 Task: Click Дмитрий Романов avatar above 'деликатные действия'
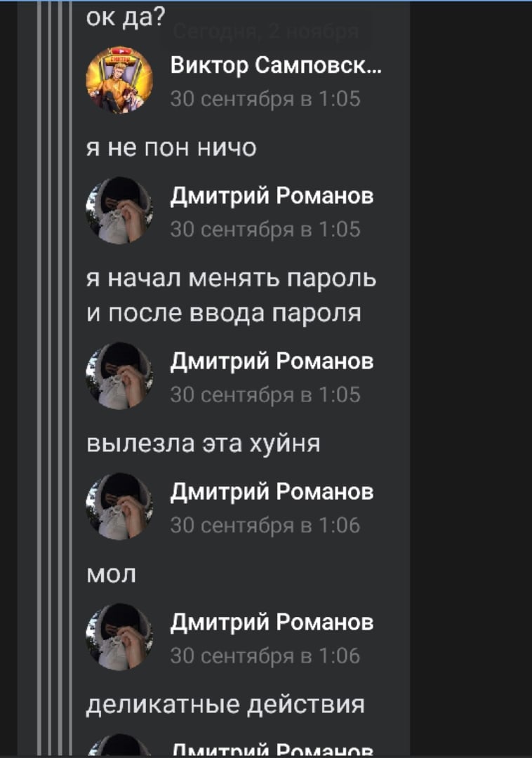tap(119, 637)
